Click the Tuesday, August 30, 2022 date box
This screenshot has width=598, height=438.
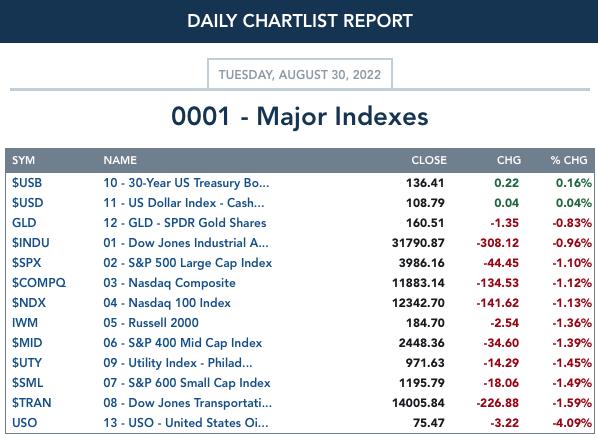pos(300,74)
